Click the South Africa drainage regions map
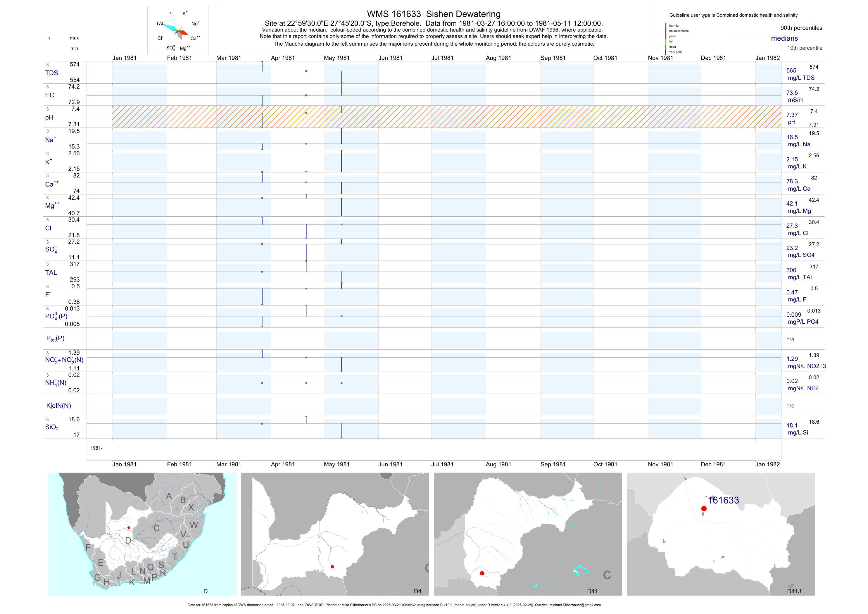This screenshot has height=614, width=868. [x=142, y=534]
